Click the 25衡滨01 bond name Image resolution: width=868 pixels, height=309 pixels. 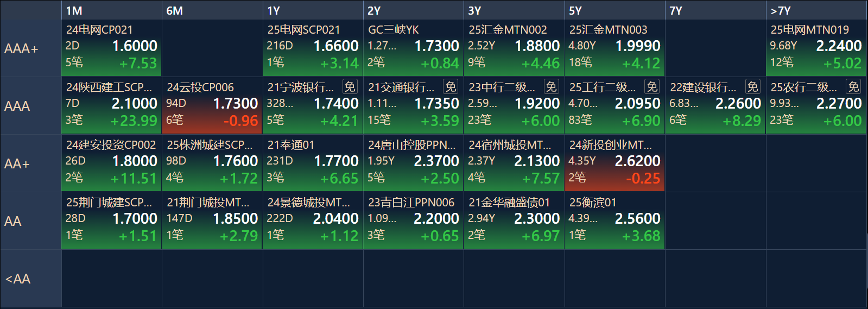[x=593, y=203]
